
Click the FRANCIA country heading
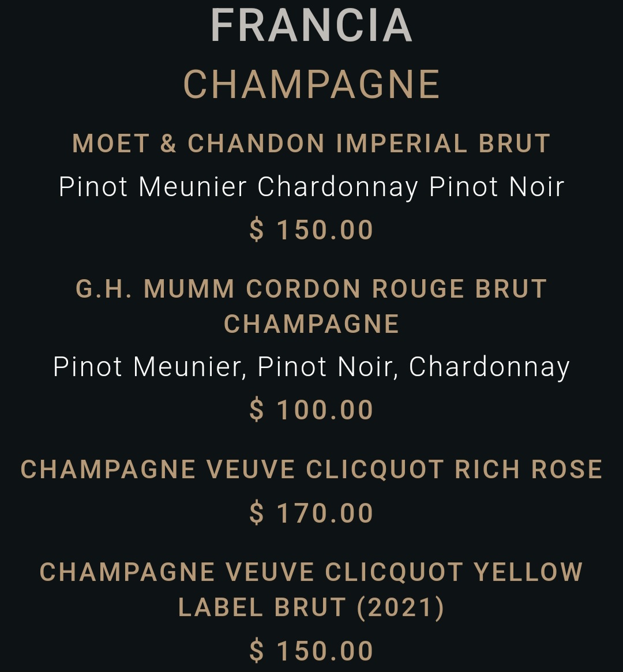pyautogui.click(x=311, y=26)
